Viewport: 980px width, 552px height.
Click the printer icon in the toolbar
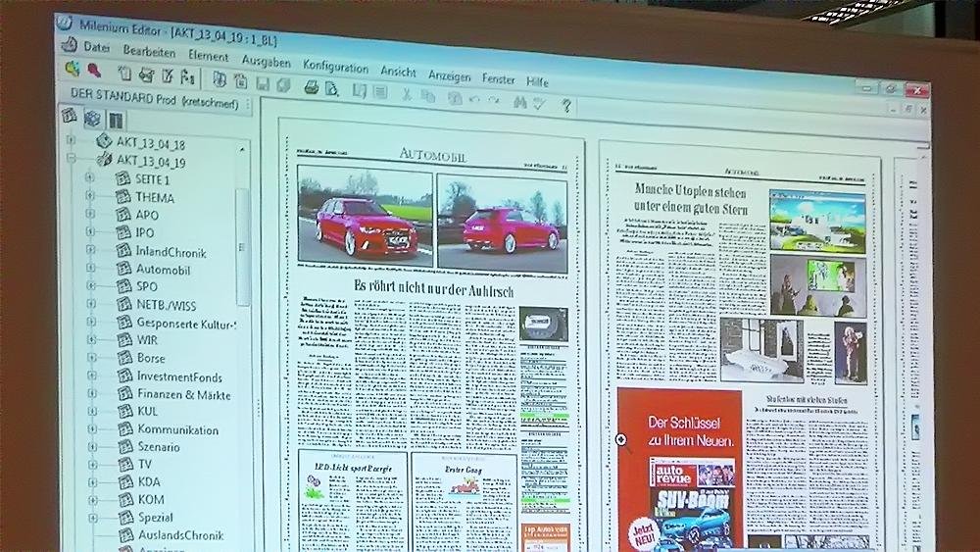[311, 87]
